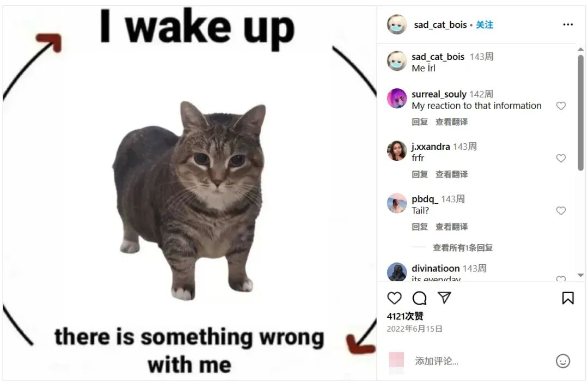Open divinatioon's profile username
This screenshot has height=383, width=588.
tap(436, 269)
